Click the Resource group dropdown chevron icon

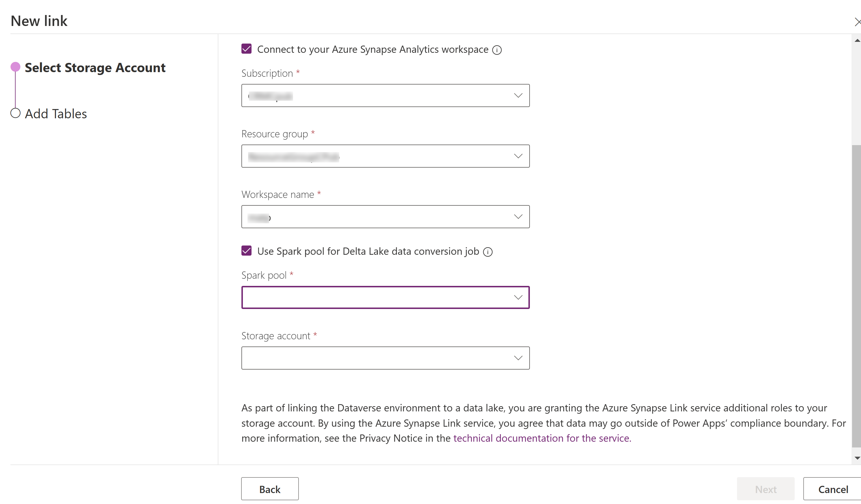click(x=517, y=156)
